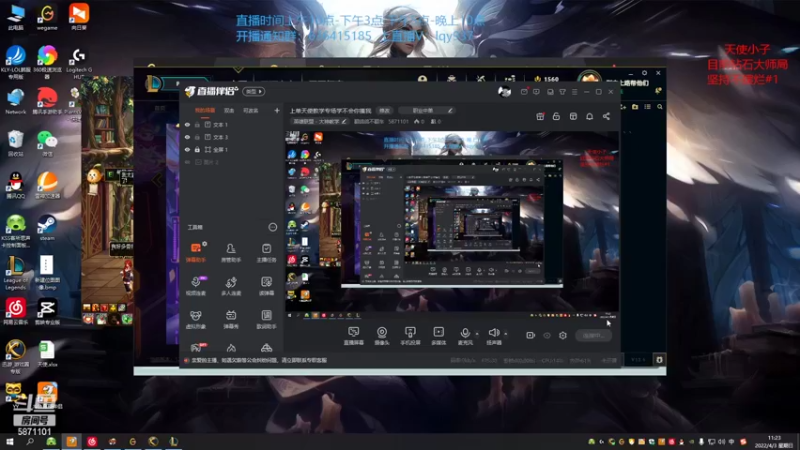Toggle the lock on 文本 3 layer

click(x=197, y=137)
